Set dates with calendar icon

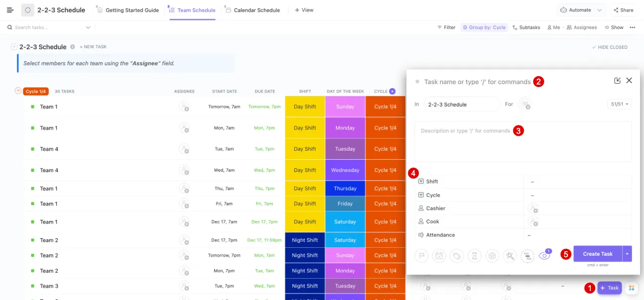point(439,256)
